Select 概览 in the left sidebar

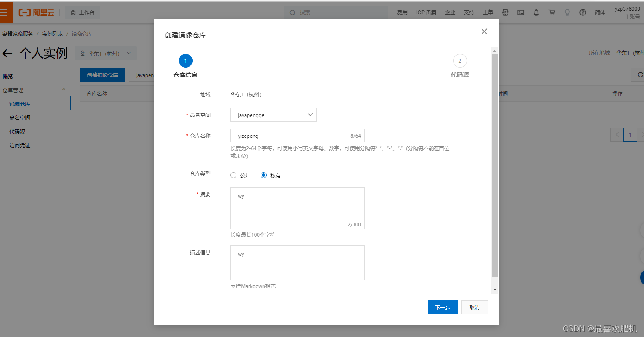tap(8, 76)
